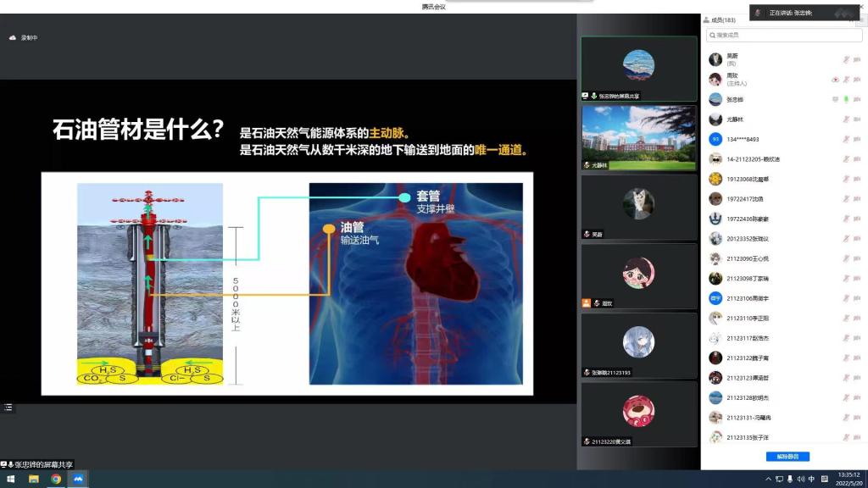Click the 张忠铧的屏幕共享 label at bottom left
The height and width of the screenshot is (488, 868).
tap(42, 464)
